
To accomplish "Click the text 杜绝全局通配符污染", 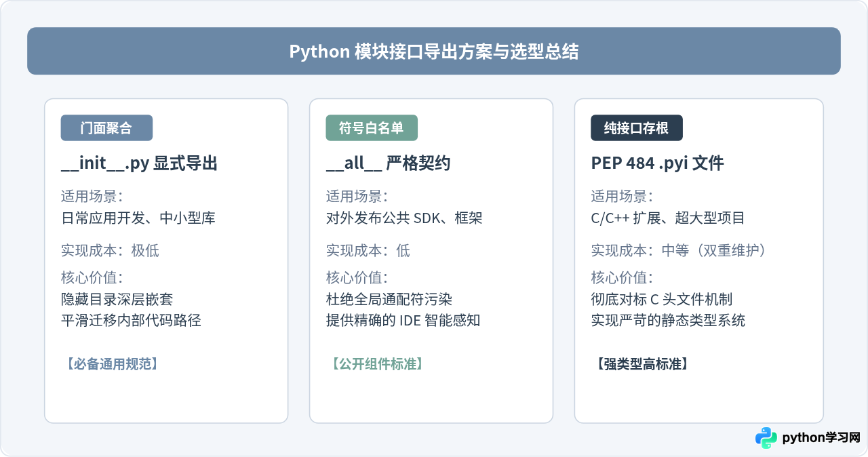I will pos(389,300).
